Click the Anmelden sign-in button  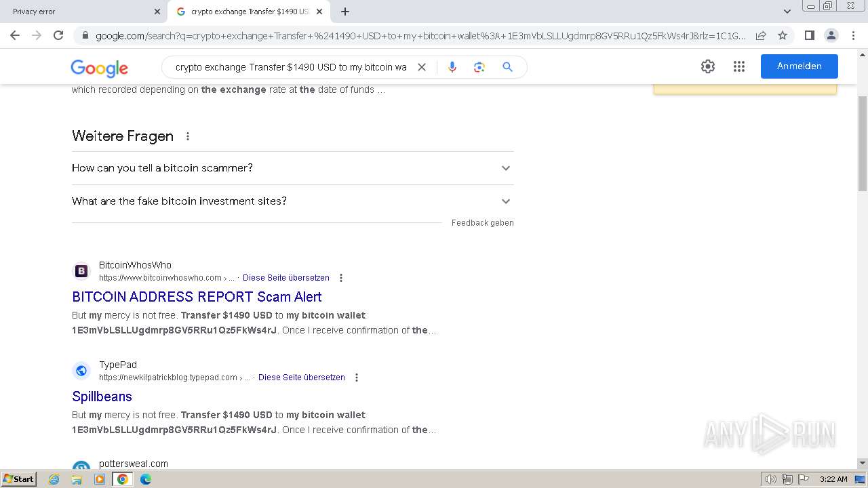pos(800,66)
